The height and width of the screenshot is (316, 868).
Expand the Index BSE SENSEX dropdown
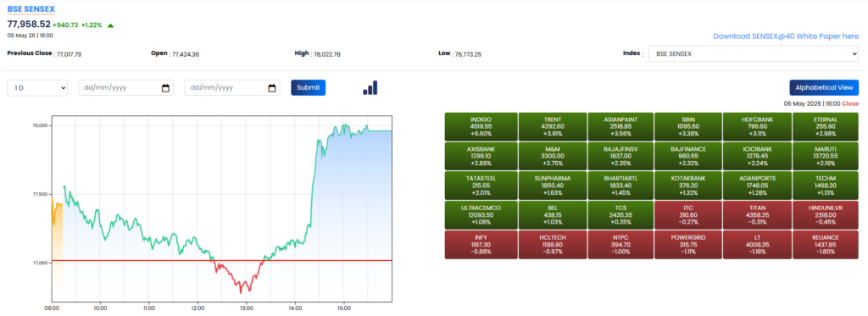[x=754, y=53]
